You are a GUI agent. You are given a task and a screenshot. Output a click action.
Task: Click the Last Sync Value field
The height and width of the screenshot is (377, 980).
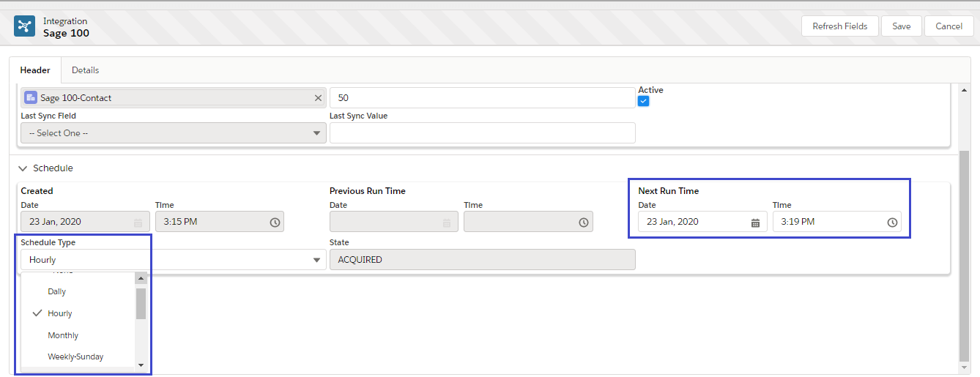click(x=482, y=133)
